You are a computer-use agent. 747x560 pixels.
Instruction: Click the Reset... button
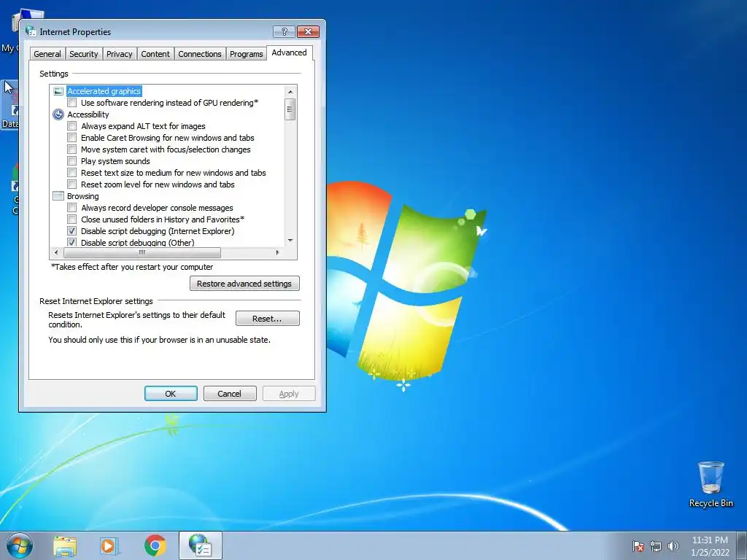267,319
